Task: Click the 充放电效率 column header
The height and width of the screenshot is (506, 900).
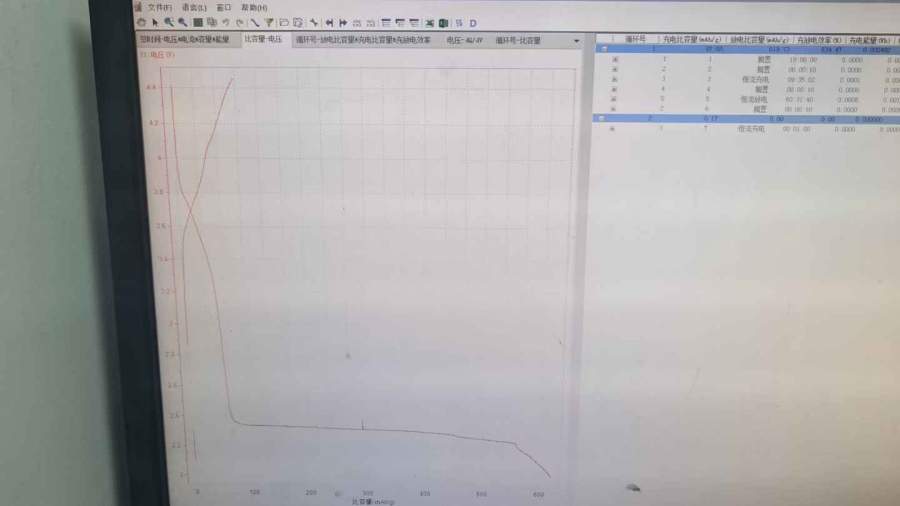Action: 819,40
